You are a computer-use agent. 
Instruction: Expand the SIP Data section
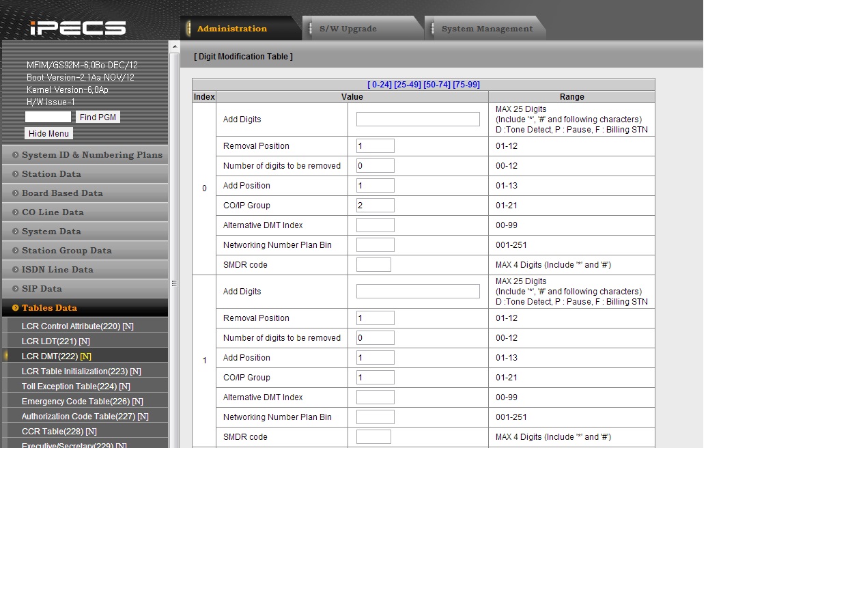42,289
